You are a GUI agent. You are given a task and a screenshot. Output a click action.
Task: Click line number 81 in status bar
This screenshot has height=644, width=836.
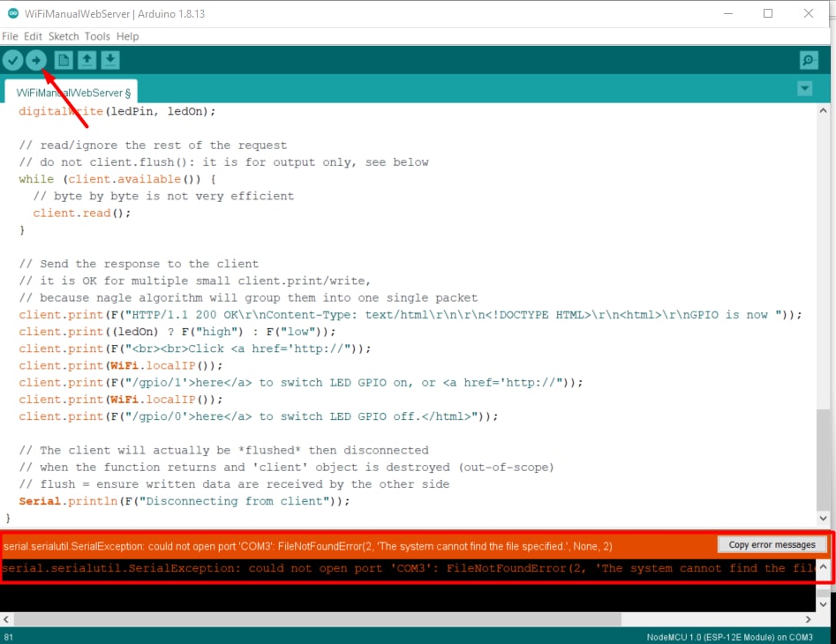click(9, 637)
